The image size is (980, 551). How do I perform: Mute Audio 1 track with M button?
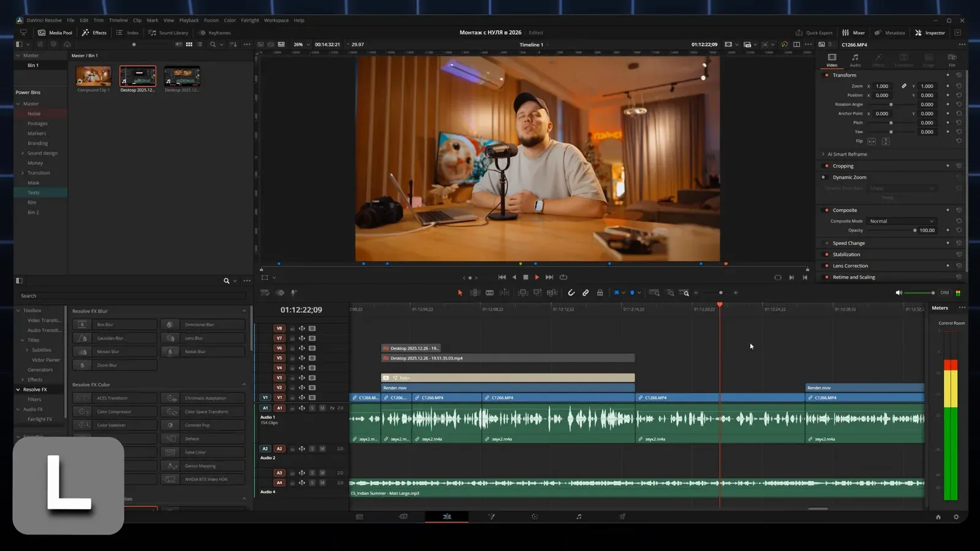click(322, 408)
